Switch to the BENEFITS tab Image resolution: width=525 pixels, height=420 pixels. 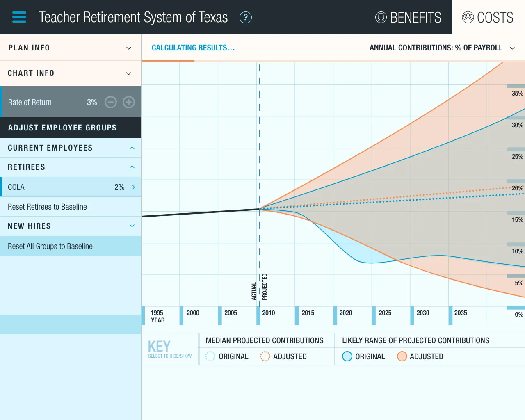(x=408, y=17)
